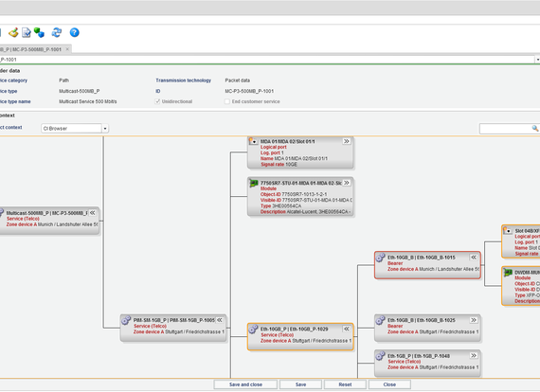The width and height of the screenshot is (540, 392).
Task: Click module icon of DWDM node
Action: click(508, 273)
